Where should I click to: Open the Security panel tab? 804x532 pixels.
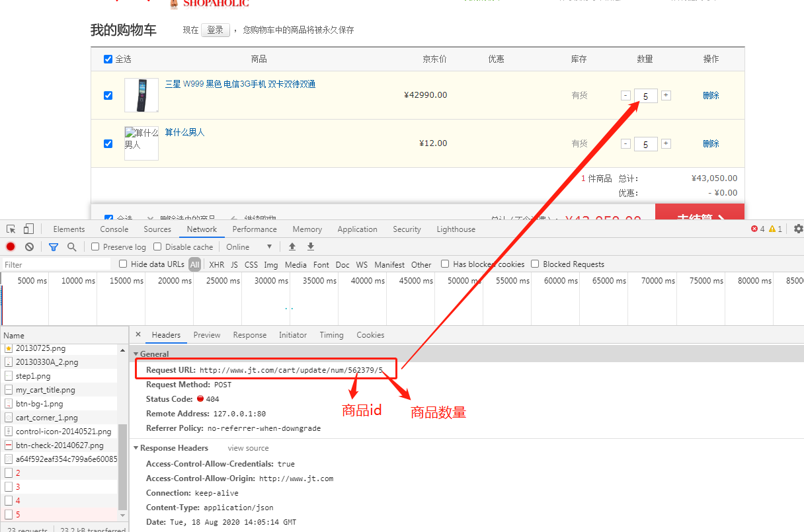coord(407,229)
